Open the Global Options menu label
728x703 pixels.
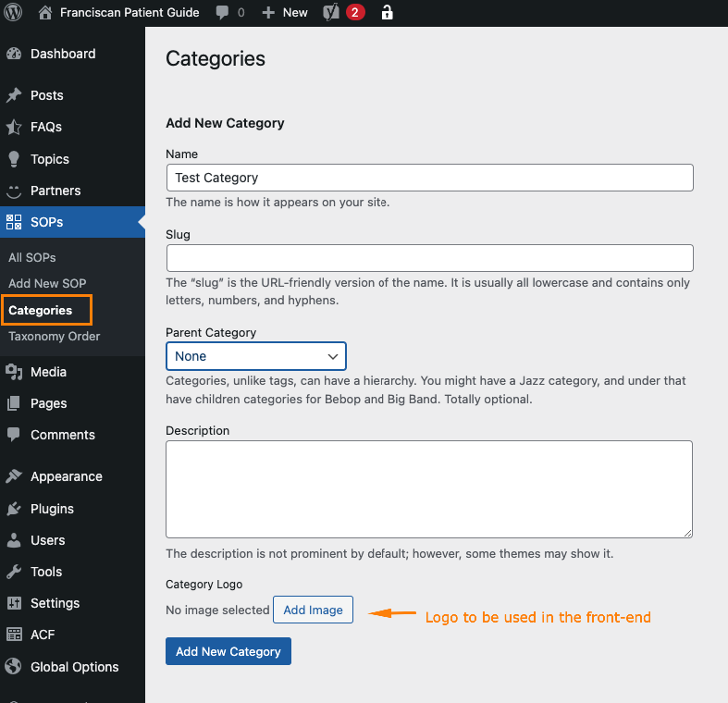pos(75,667)
